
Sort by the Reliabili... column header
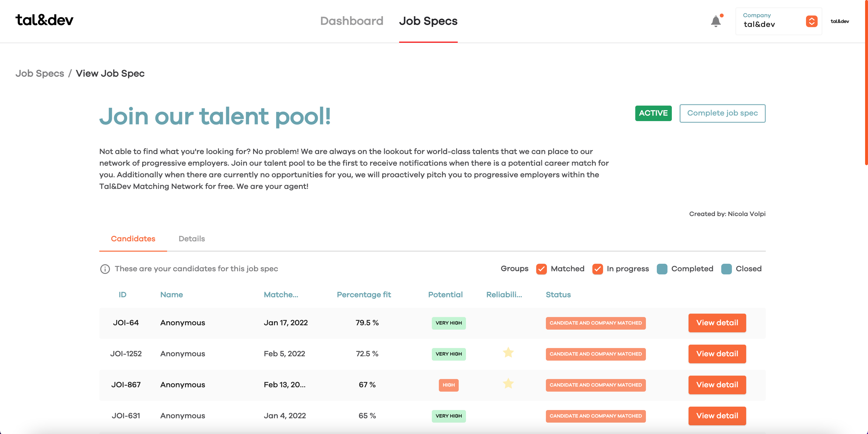(504, 295)
